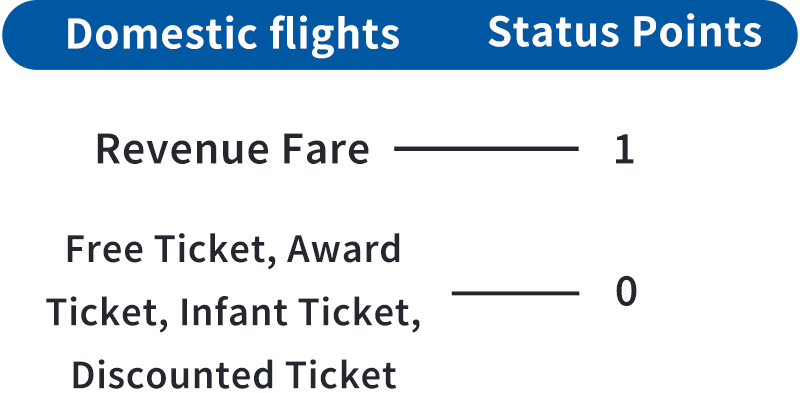Click the Discounted Ticket text

coord(234,375)
